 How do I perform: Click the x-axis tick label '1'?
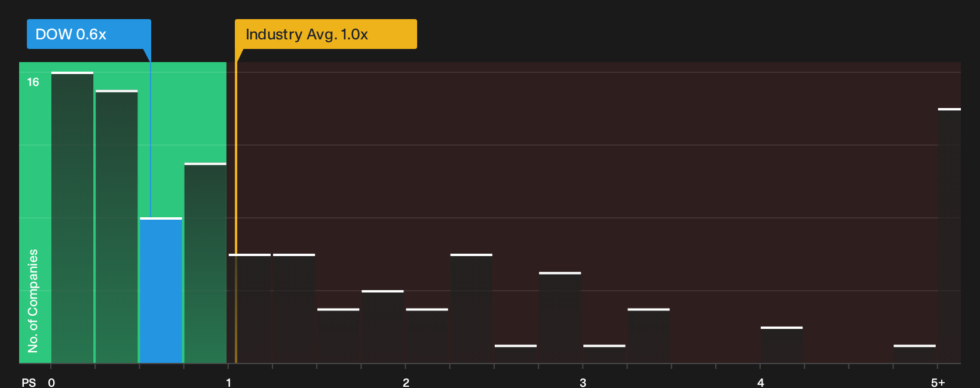pos(228,383)
